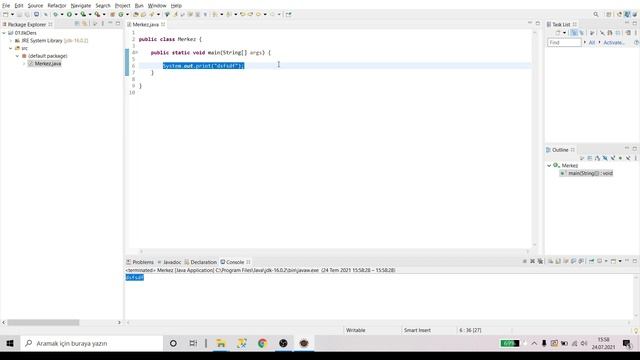Toggle Link with Editor in Package Explorer
Viewport: 640px width, 360px height.
[84, 24]
